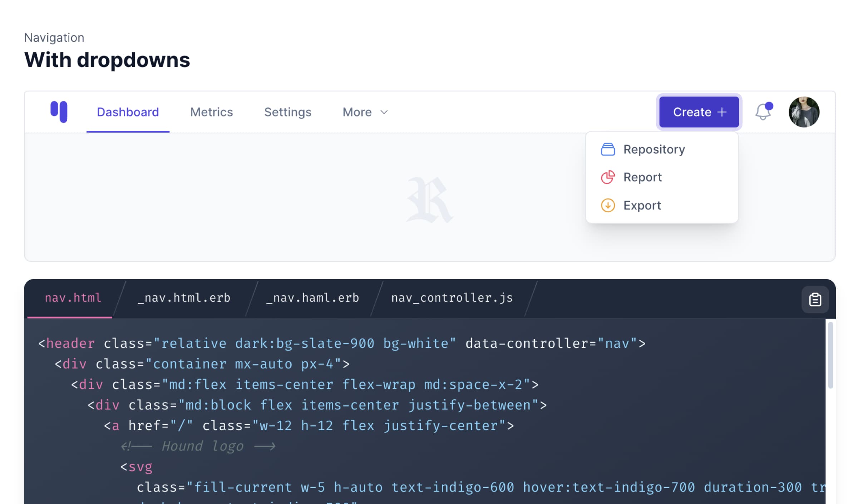The height and width of the screenshot is (504, 858).
Task: Click the Settings navigation link
Action: [287, 112]
